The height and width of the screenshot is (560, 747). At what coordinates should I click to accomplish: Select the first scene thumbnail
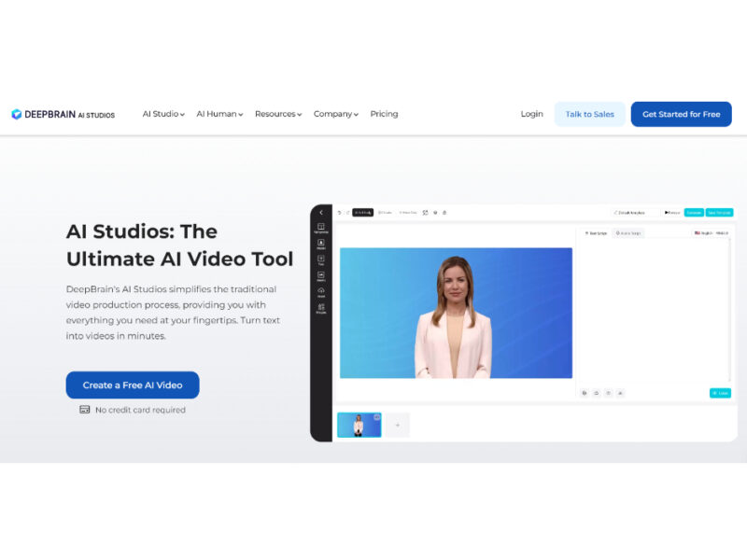359,426
